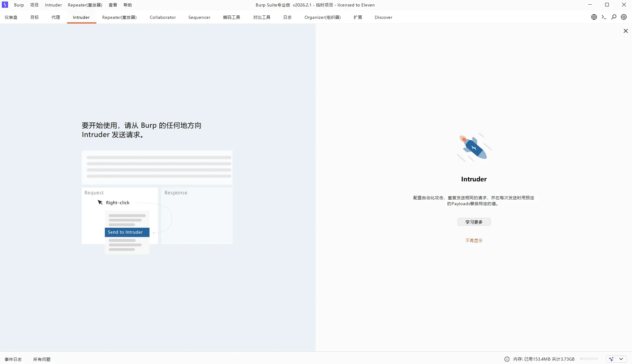Viewport: 632px width, 364px height.
Task: Switch to the Repeater(重放器) tab
Action: (x=119, y=17)
